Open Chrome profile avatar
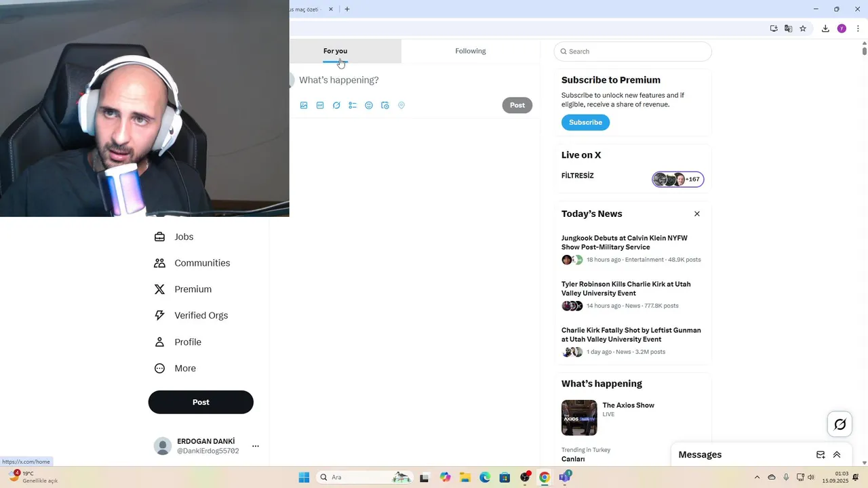Image resolution: width=868 pixels, height=488 pixels. click(x=842, y=28)
